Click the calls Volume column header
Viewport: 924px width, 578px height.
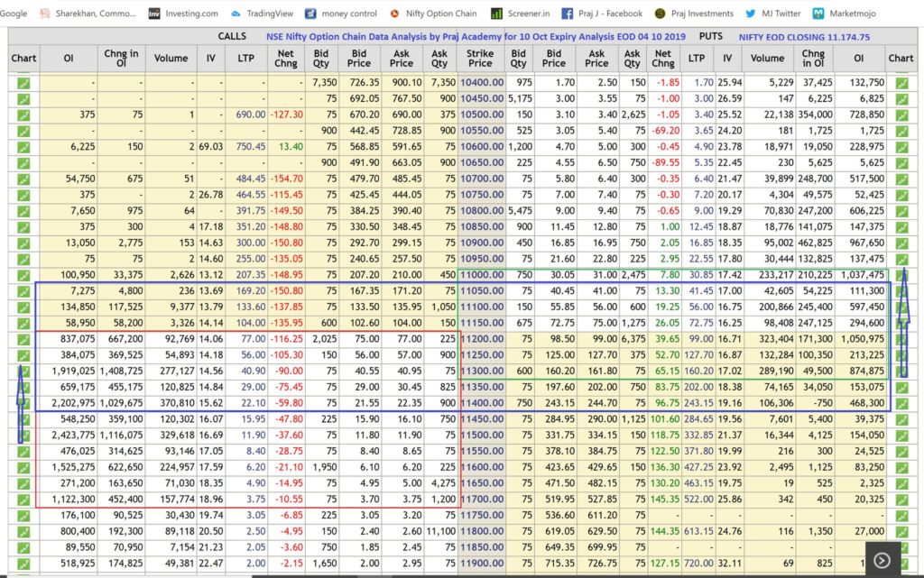point(171,59)
